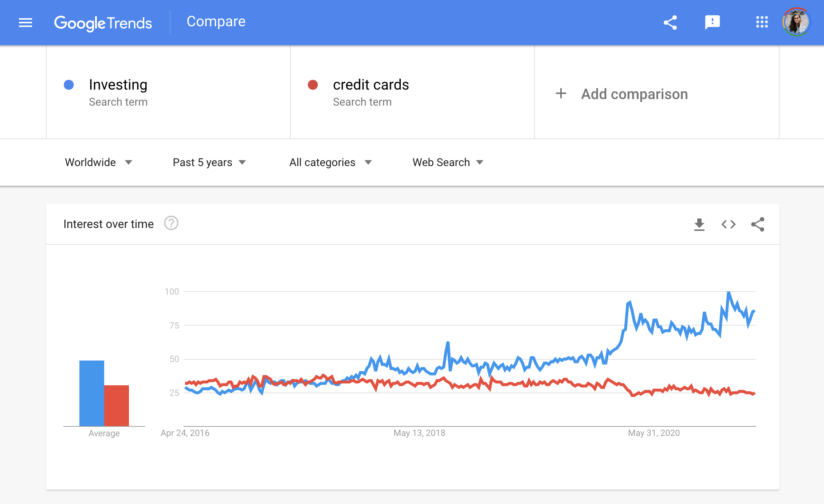Click the plus icon to add comparison
Image resolution: width=824 pixels, height=504 pixels.
(561, 94)
